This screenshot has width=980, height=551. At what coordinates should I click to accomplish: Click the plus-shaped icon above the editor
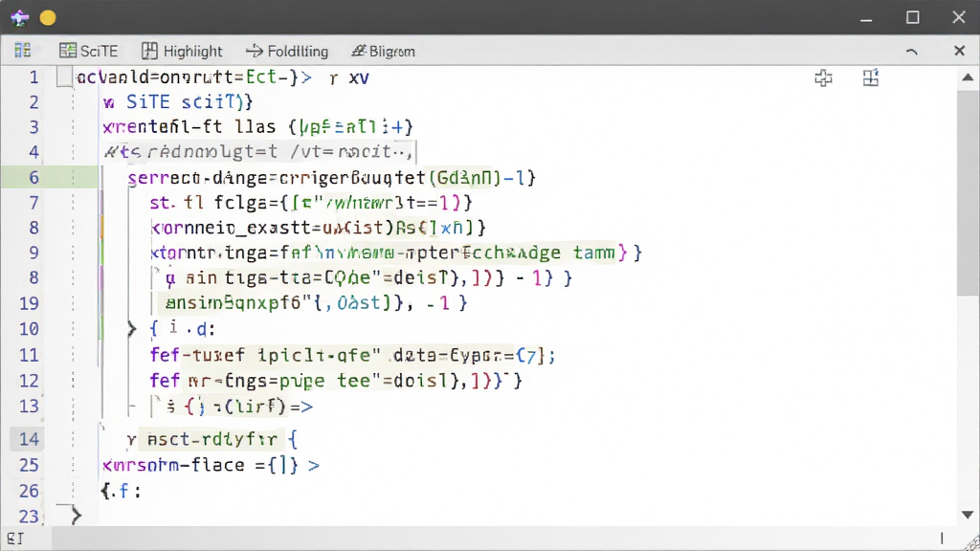(824, 78)
